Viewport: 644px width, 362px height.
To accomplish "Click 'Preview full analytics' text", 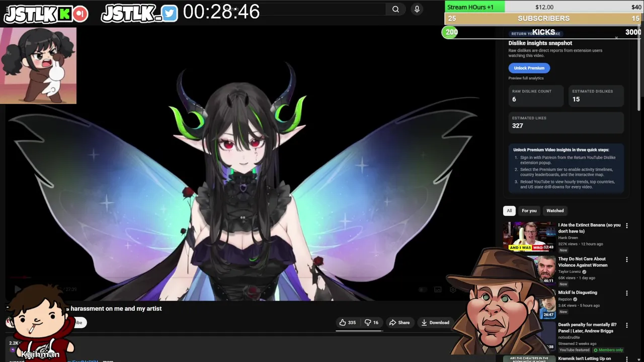I will click(x=526, y=78).
